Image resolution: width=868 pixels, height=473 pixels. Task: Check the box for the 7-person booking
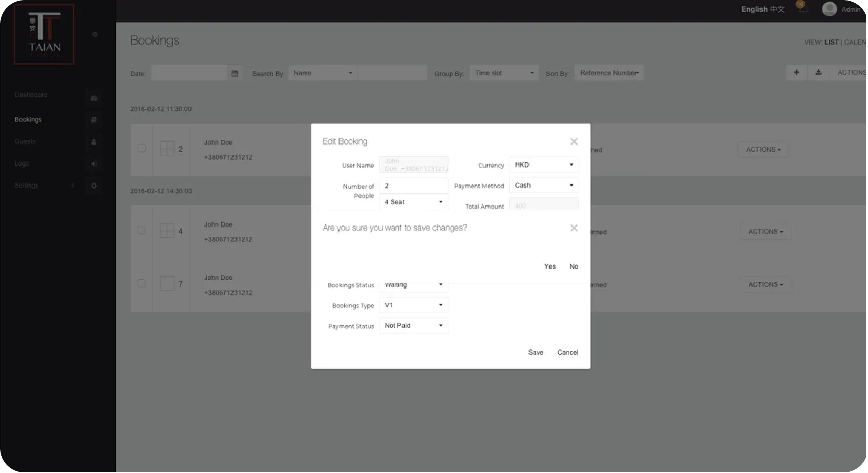[142, 283]
